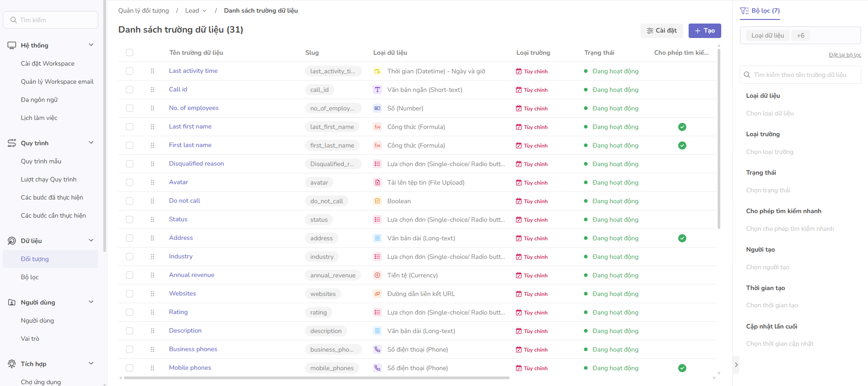The height and width of the screenshot is (386, 868).
Task: Tick the checkbox for Last activity time
Action: pyautogui.click(x=130, y=71)
